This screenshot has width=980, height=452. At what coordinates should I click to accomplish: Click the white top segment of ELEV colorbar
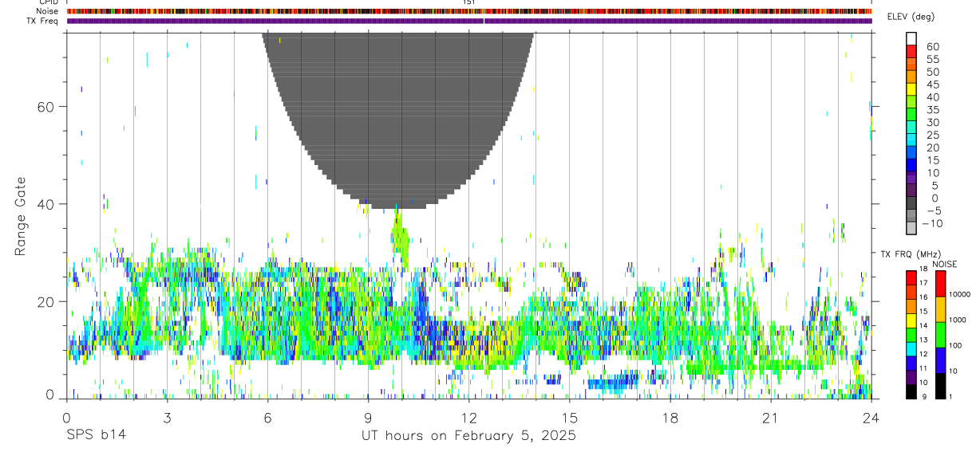point(911,37)
